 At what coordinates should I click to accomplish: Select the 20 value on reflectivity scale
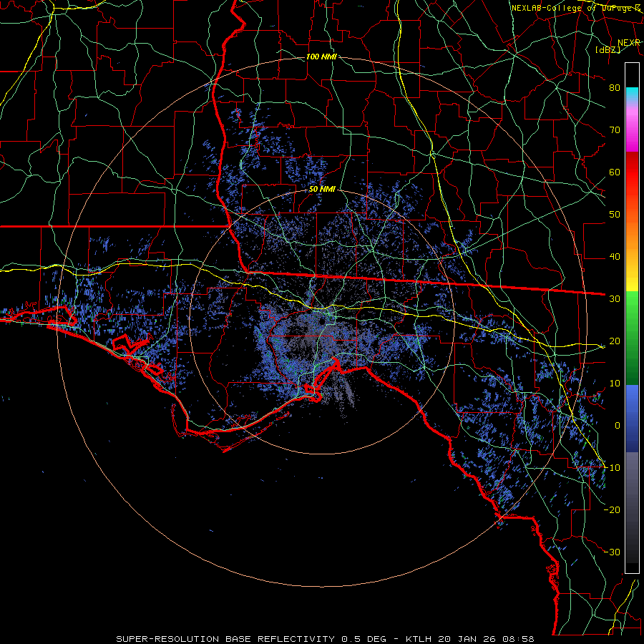[615, 341]
